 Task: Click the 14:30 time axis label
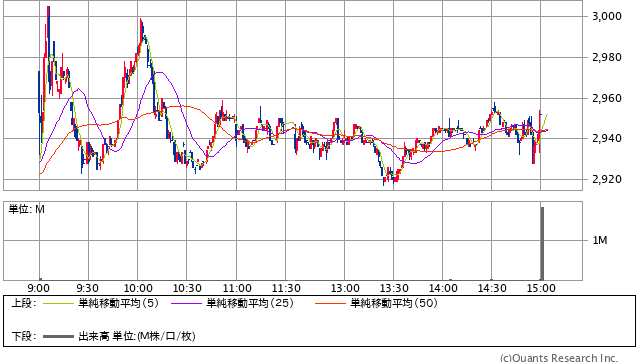492,288
